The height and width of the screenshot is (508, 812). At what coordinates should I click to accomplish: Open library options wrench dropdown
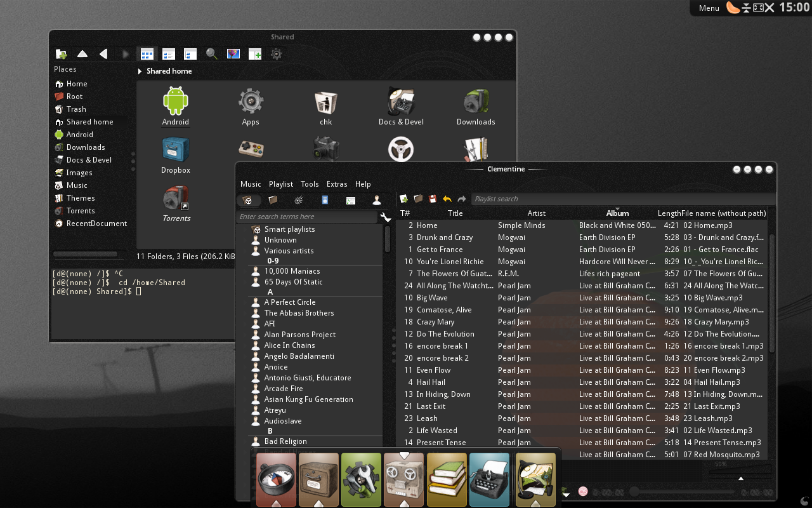click(386, 217)
